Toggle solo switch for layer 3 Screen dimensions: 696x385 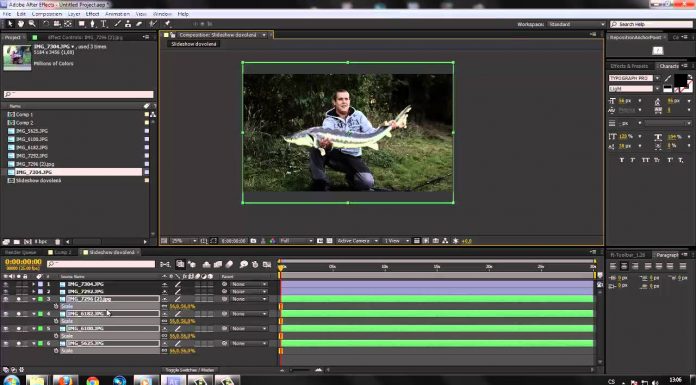tap(19, 299)
